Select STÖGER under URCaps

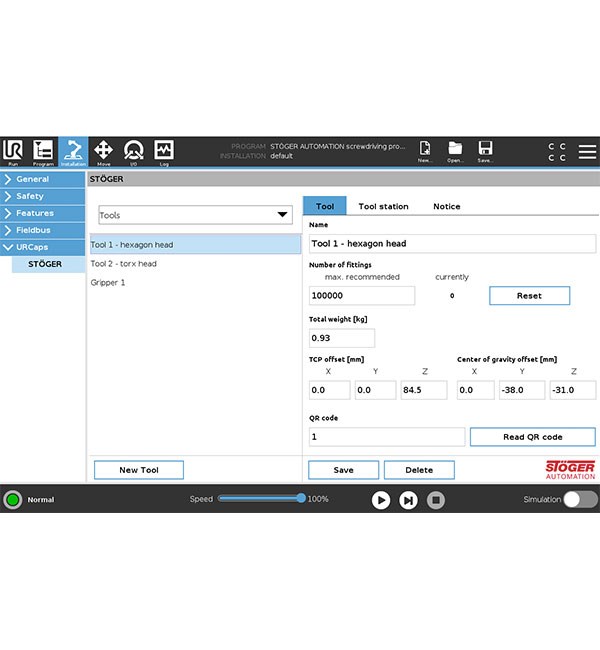(49, 264)
